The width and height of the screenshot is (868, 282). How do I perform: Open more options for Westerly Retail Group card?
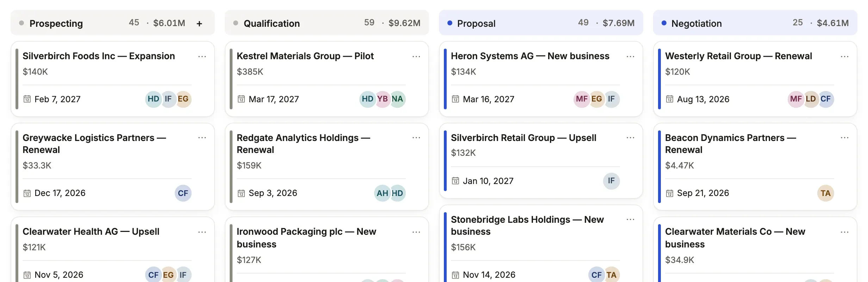click(x=845, y=56)
